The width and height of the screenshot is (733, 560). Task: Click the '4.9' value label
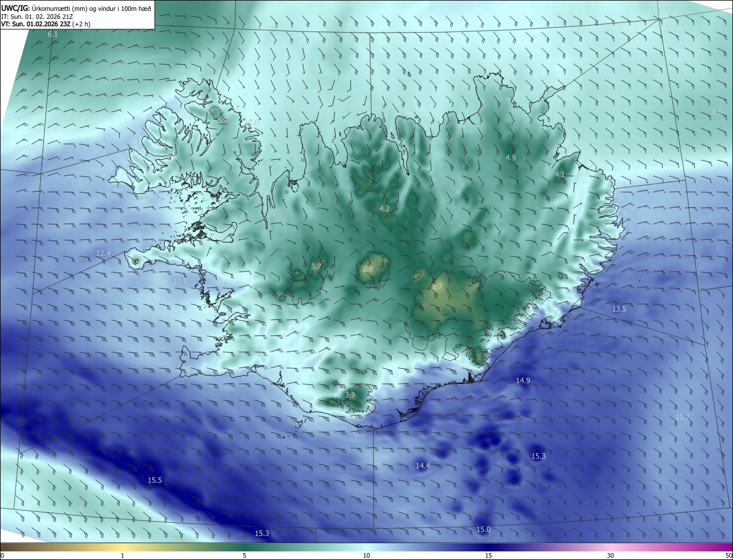[x=511, y=157]
